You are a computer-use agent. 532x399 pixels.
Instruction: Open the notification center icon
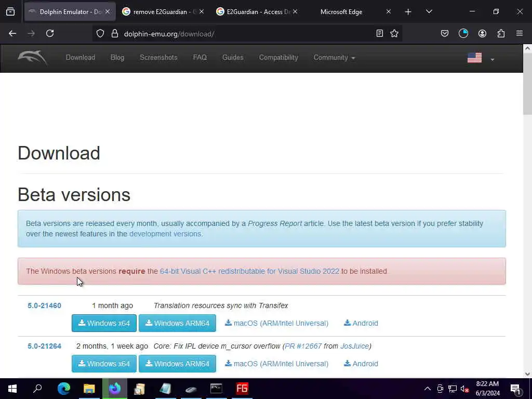coord(516,389)
